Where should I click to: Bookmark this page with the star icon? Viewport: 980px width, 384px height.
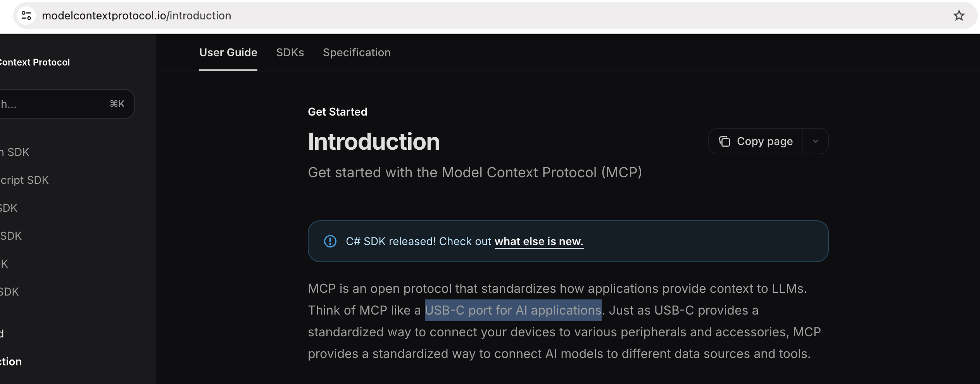coord(959,16)
